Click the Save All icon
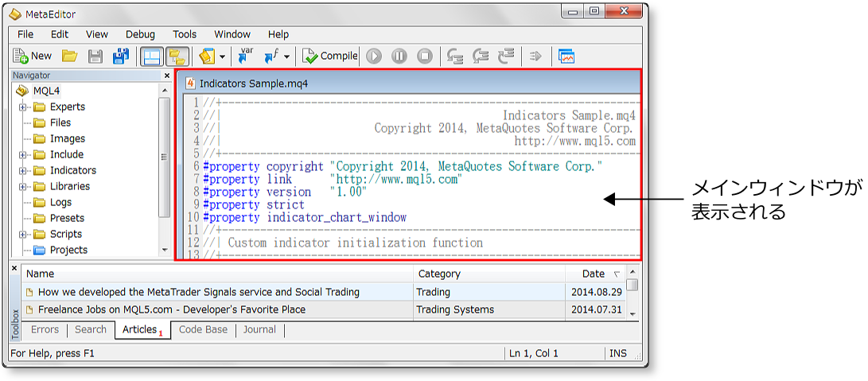Screen dimensions: 868x381 coord(120,56)
